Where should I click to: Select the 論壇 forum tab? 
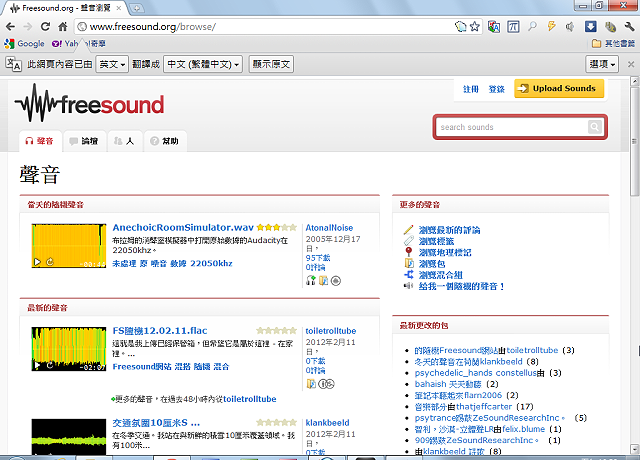click(84, 141)
